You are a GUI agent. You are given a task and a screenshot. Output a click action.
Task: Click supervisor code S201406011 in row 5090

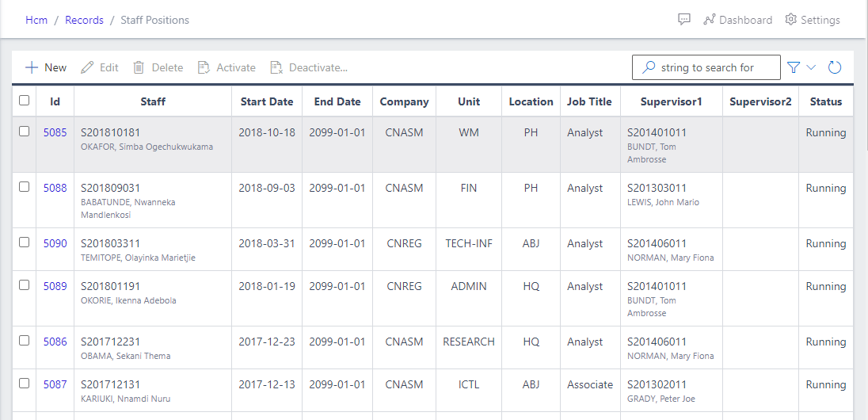pyautogui.click(x=657, y=243)
